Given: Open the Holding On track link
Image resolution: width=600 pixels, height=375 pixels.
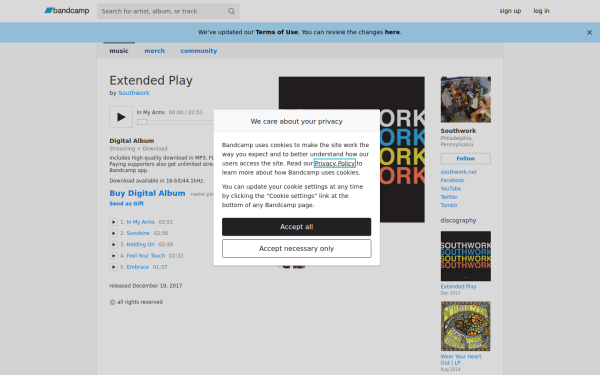Looking at the screenshot, I should click(140, 245).
